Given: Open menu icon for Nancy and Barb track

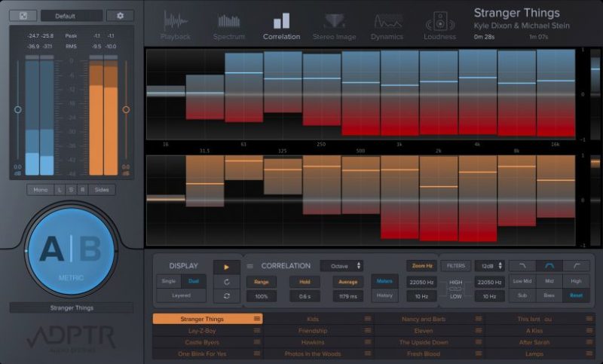Looking at the screenshot, I should (x=479, y=319).
